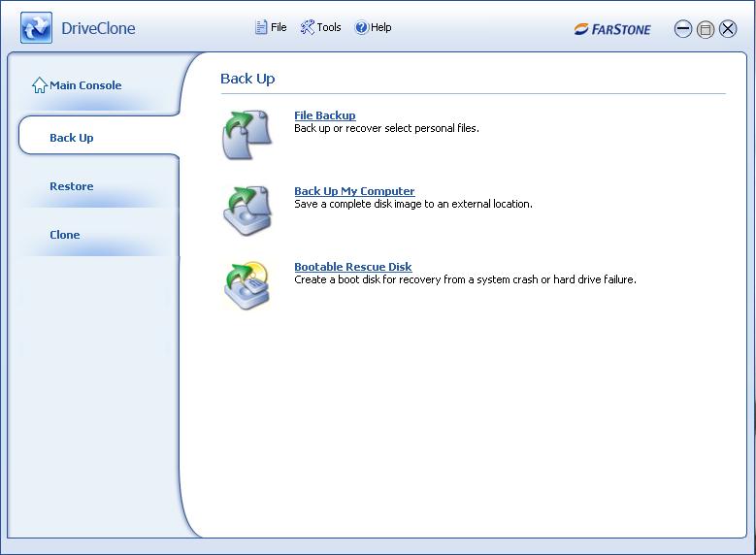The image size is (756, 555).
Task: Click the Bootable Rescue Disk icon
Action: point(247,285)
